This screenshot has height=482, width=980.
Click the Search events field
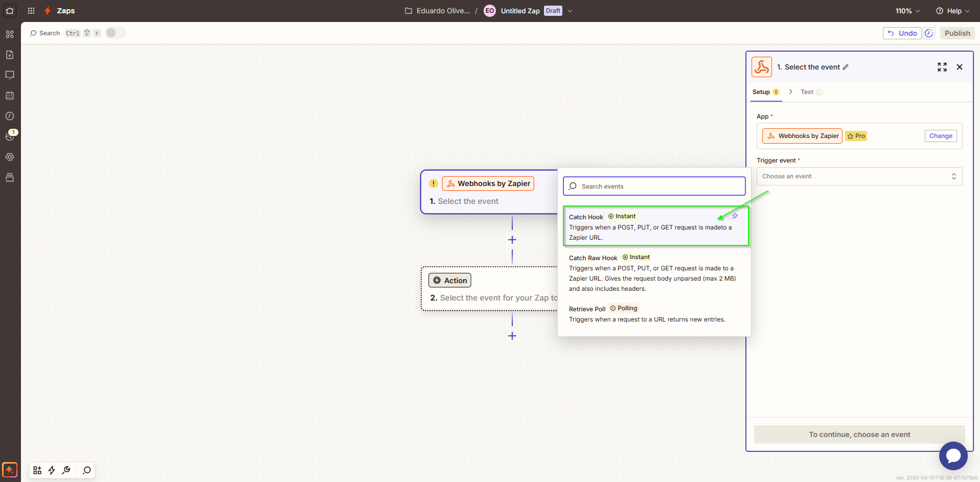654,186
